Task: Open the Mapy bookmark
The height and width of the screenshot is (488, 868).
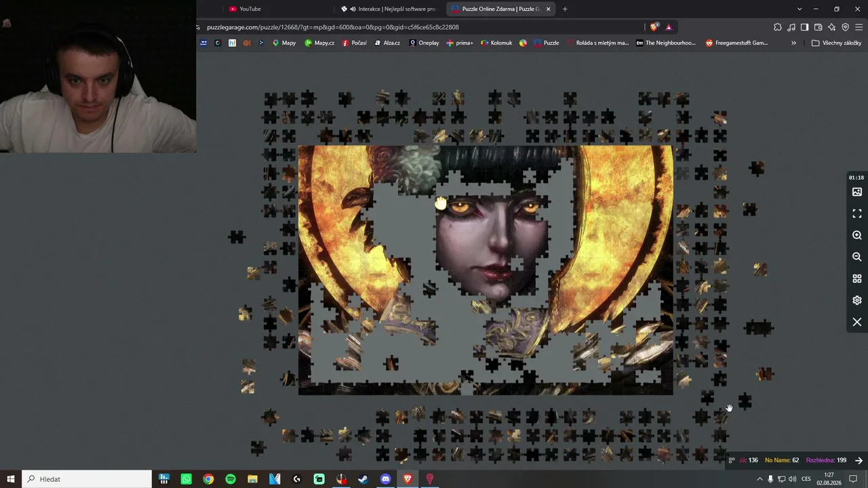Action: coord(284,43)
